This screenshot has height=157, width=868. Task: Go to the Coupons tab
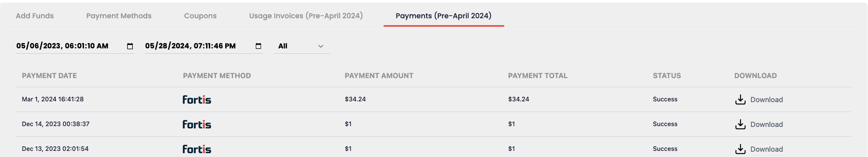pos(200,16)
